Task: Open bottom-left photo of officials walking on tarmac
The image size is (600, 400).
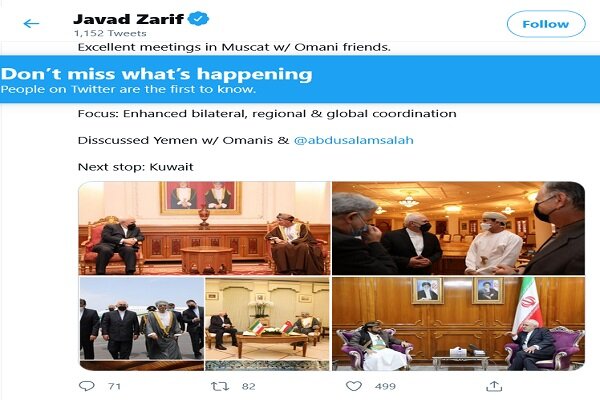Action: (142, 324)
